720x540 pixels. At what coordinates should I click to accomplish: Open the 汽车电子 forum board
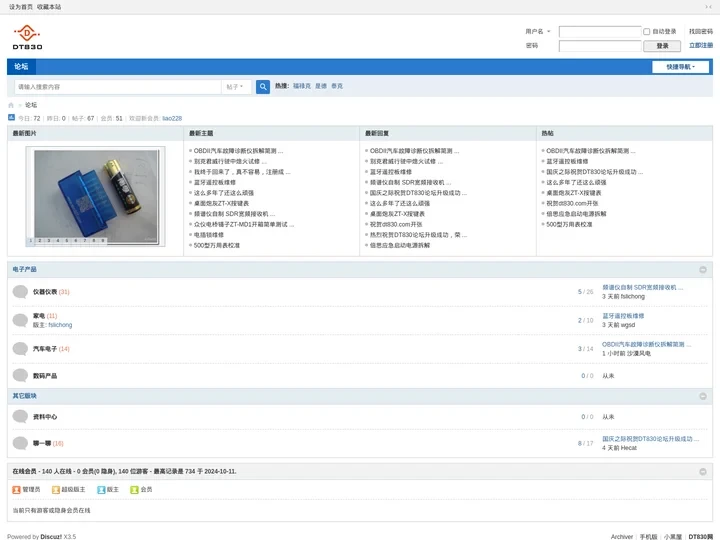coord(45,349)
